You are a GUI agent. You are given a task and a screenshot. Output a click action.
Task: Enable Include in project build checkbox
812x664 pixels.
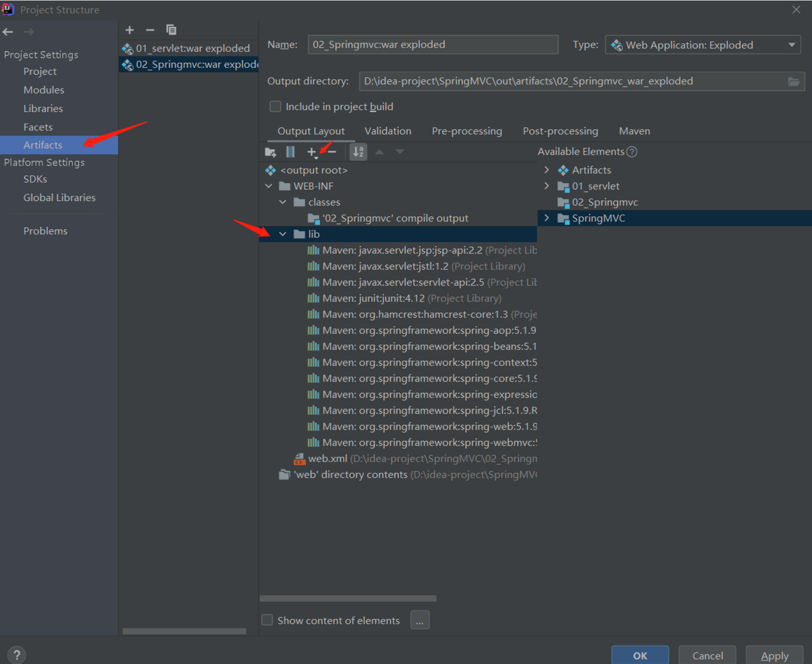tap(275, 106)
